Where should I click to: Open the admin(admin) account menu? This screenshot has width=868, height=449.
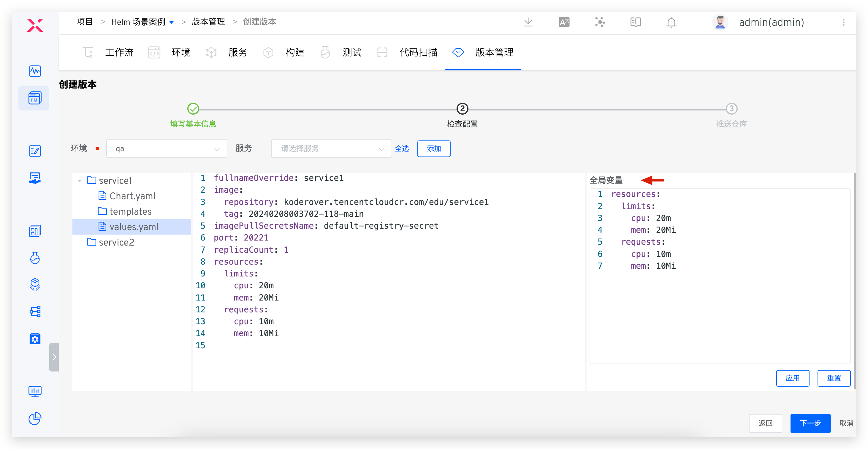tap(771, 22)
